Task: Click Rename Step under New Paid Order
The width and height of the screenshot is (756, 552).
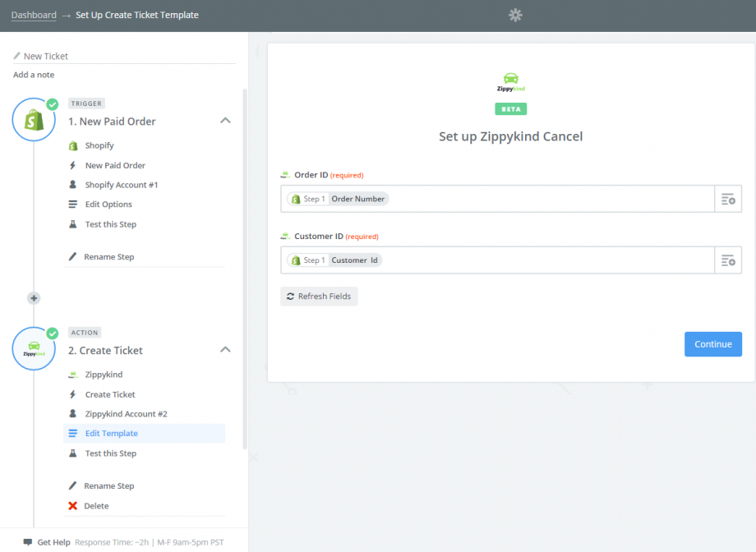Action: 109,257
